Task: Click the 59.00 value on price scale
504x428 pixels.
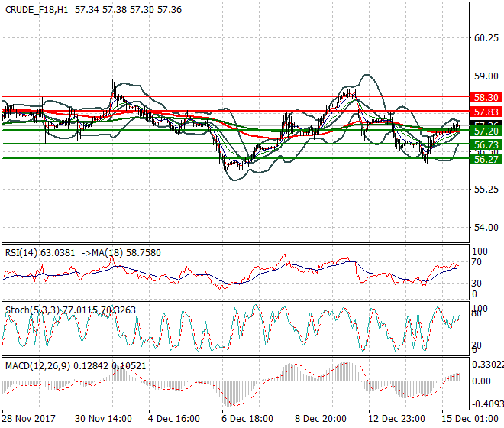Action: [x=486, y=76]
